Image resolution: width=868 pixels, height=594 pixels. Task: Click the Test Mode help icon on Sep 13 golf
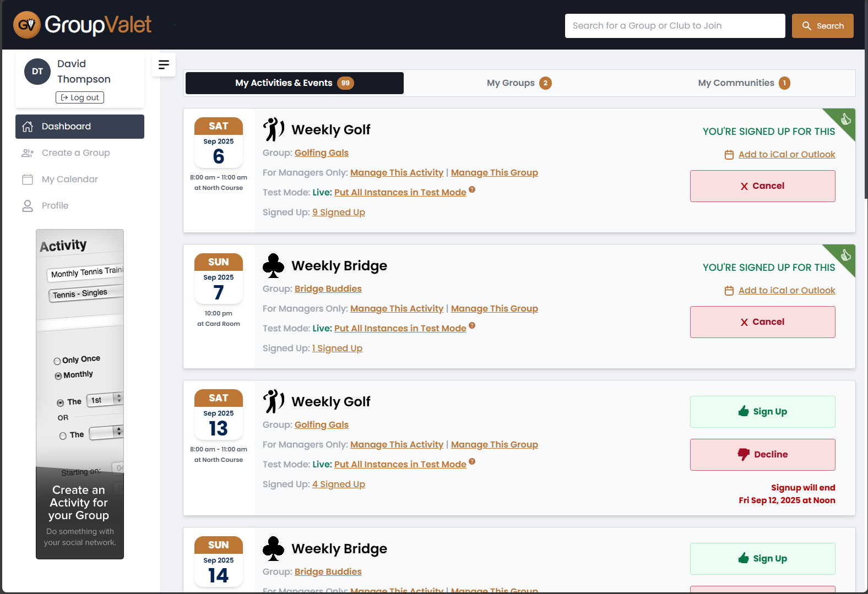click(472, 461)
